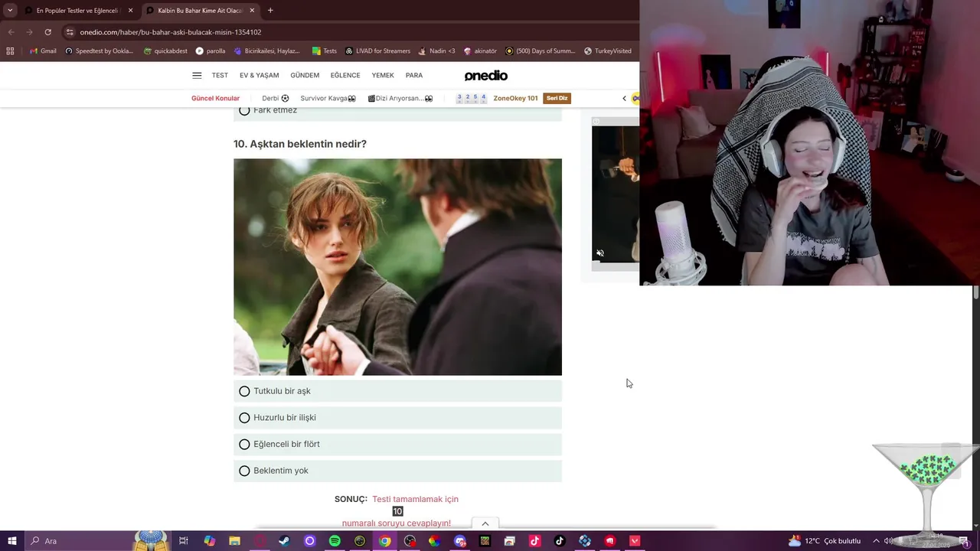This screenshot has width=980, height=551.
Task: Open the parolla bookmark
Action: tap(211, 51)
